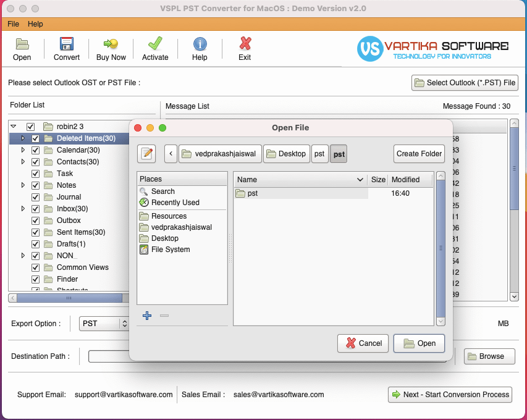Click Browse destination button
The height and width of the screenshot is (420, 527).
pyautogui.click(x=490, y=356)
